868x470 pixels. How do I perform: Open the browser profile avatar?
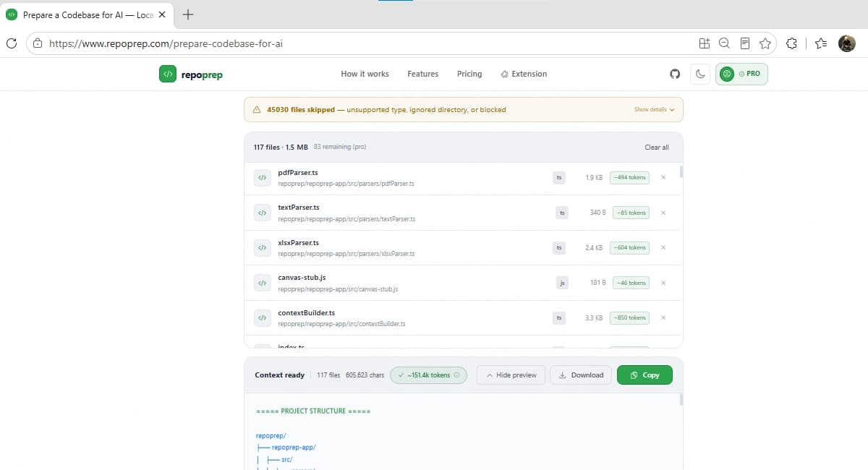(847, 43)
